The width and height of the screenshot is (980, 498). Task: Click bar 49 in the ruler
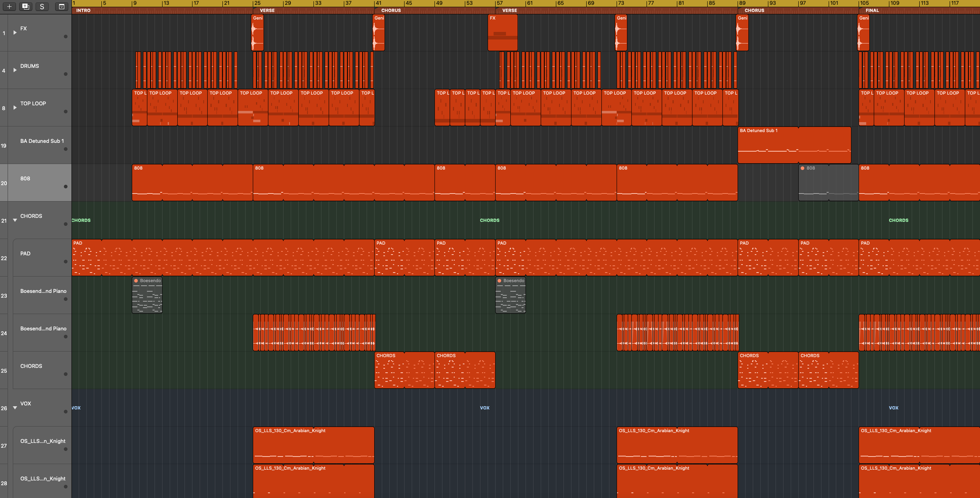point(439,3)
